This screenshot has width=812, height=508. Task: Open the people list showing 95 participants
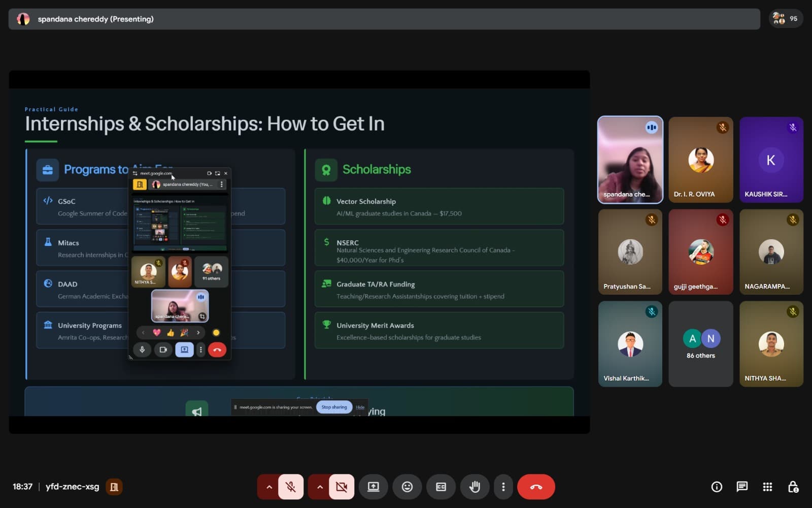785,19
